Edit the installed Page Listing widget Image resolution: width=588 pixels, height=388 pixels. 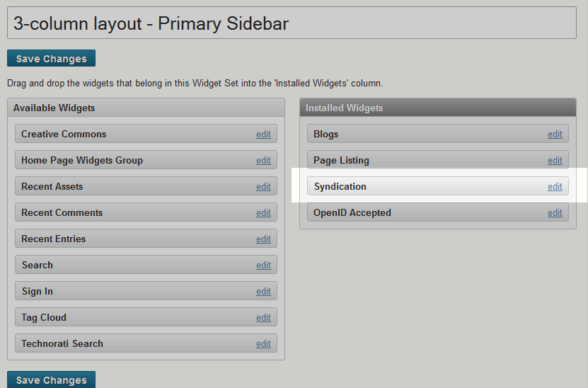tap(555, 161)
